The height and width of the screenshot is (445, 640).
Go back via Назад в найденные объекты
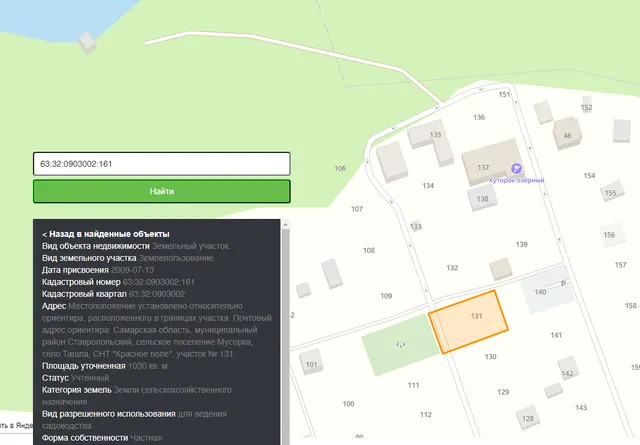(x=106, y=234)
